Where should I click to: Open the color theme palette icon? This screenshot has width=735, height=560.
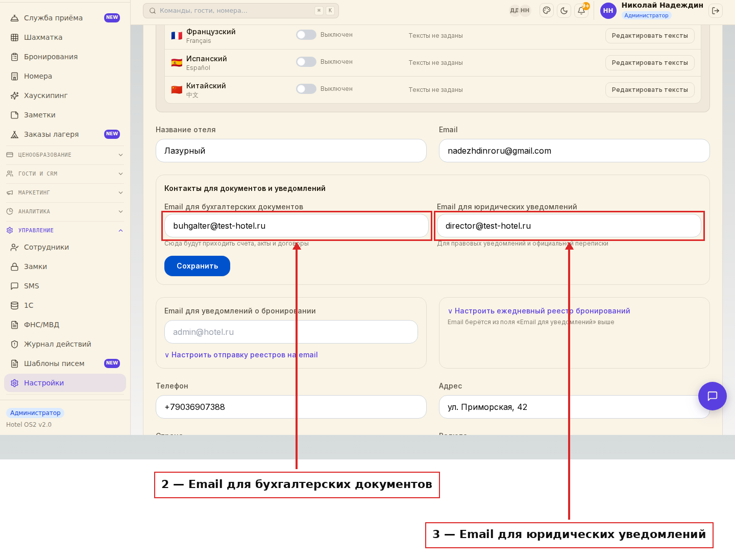click(x=547, y=10)
